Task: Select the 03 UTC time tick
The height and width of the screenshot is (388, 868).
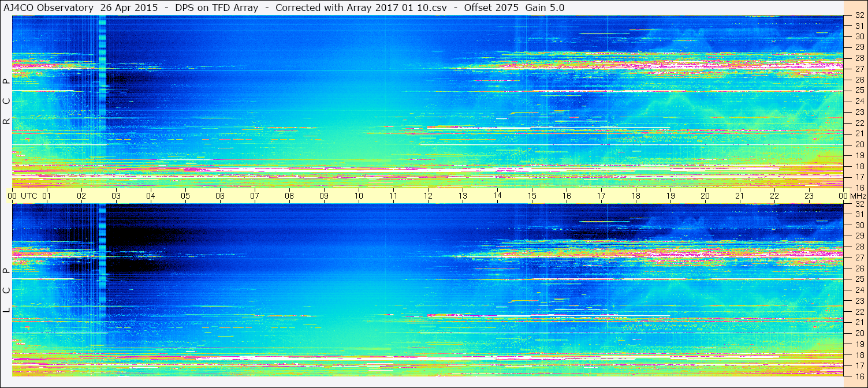Action: click(x=116, y=196)
